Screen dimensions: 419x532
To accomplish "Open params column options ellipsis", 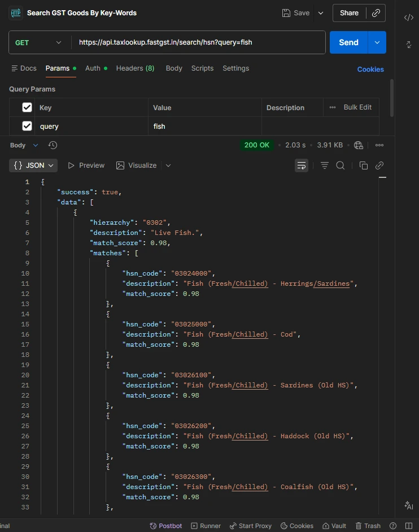I will point(333,107).
